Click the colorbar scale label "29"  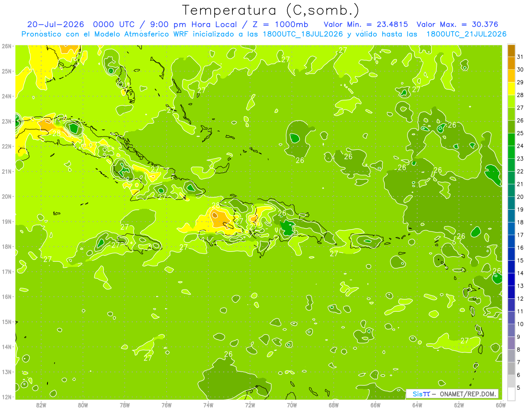[x=521, y=82]
